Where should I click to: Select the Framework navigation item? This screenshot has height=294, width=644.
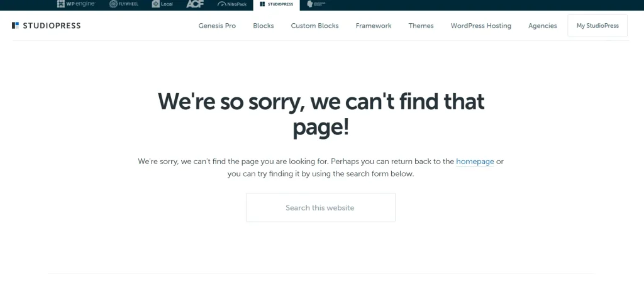374,25
